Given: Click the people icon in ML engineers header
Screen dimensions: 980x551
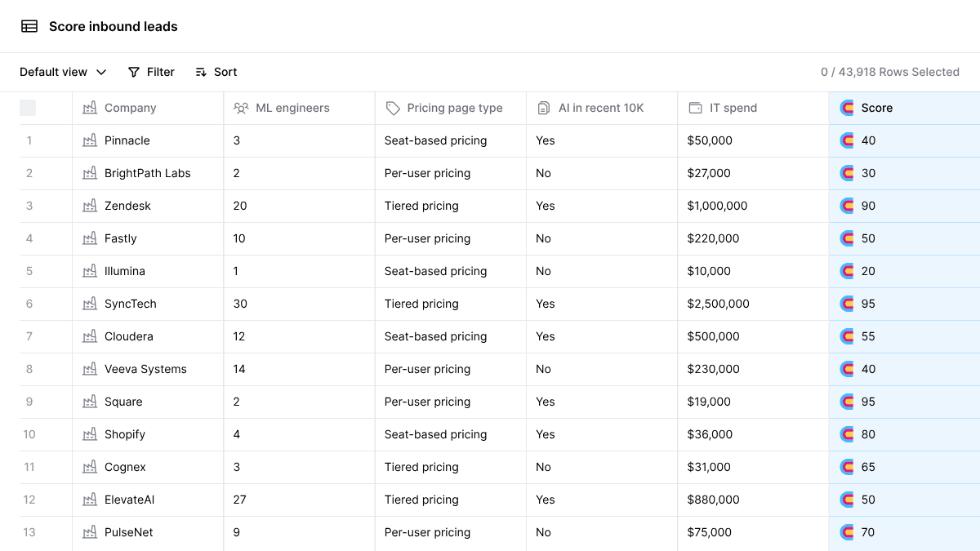Looking at the screenshot, I should pos(241,108).
